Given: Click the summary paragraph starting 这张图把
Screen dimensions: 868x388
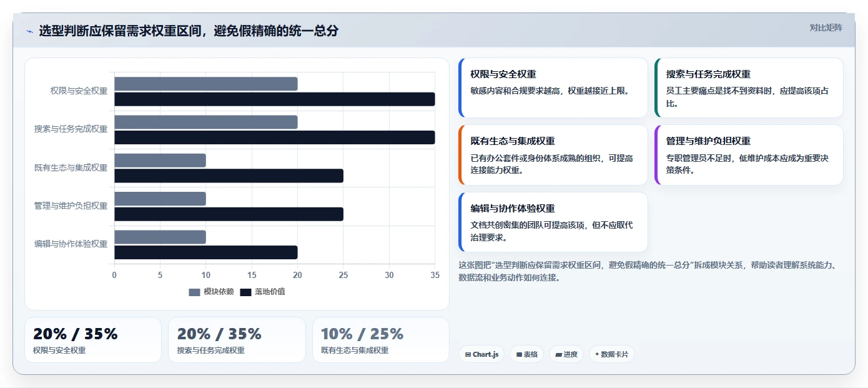Looking at the screenshot, I should tap(648, 271).
